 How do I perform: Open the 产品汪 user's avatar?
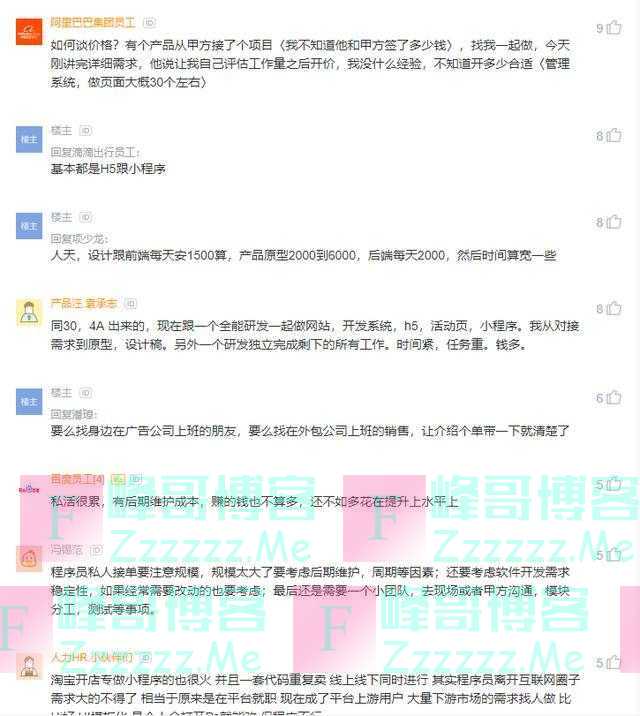click(x=29, y=313)
